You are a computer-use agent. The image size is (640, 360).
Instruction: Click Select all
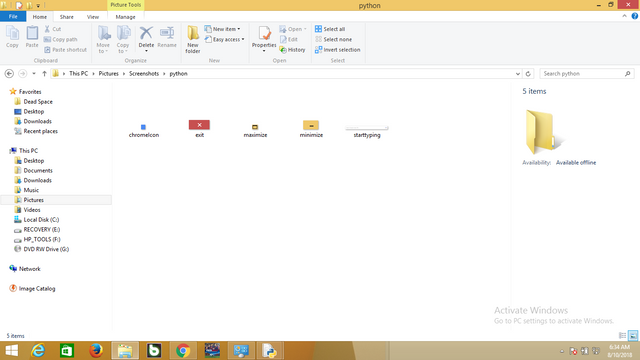click(330, 29)
